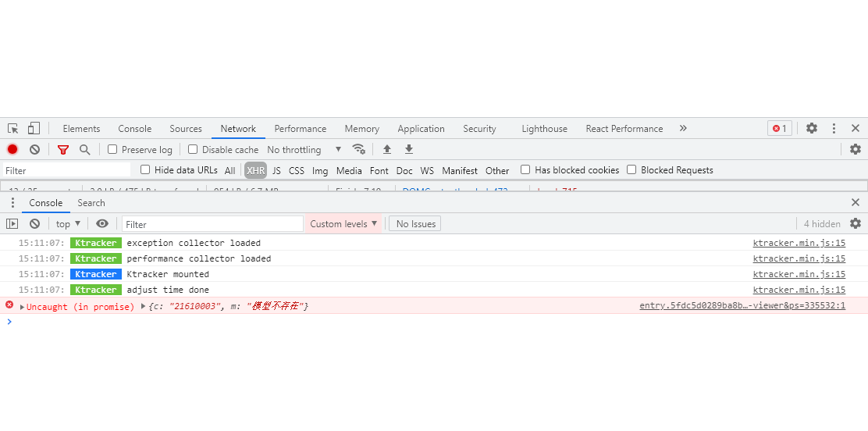Screen dimensions: 868x431
Task: Clear the network log
Action: [x=34, y=150]
